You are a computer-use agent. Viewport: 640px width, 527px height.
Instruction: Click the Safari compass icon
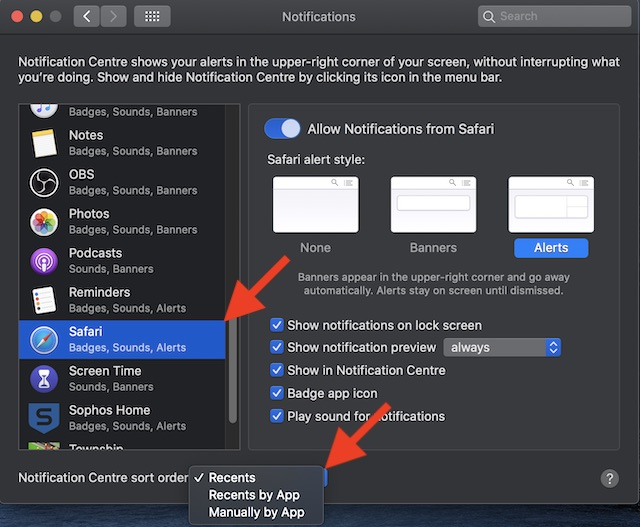coord(44,340)
